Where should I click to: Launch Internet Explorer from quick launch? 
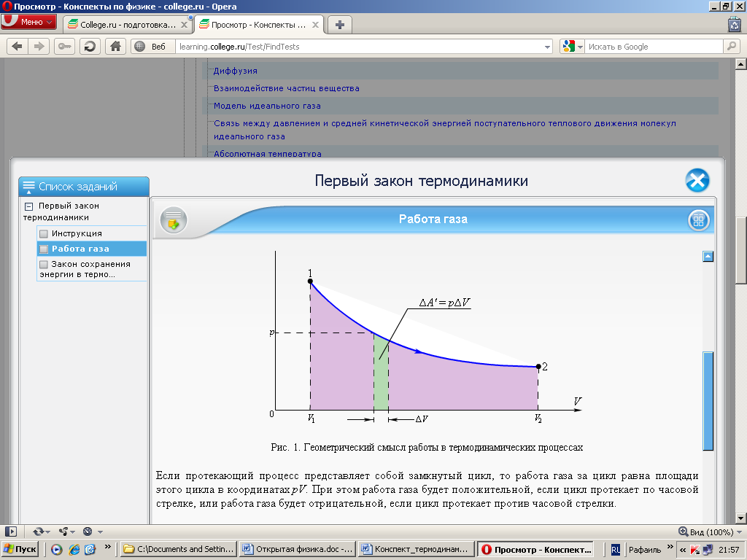(x=74, y=550)
